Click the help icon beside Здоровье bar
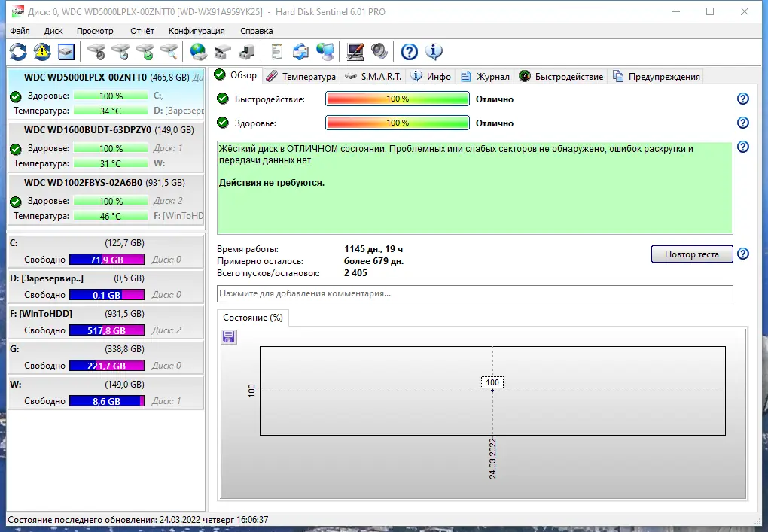 pos(743,123)
